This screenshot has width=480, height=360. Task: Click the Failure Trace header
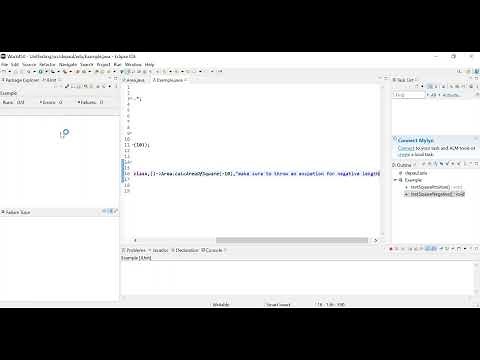tap(16, 212)
